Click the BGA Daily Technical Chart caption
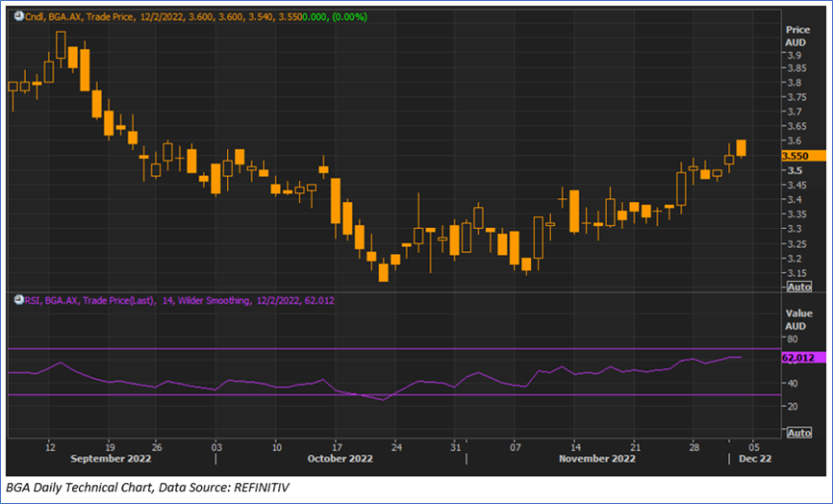The width and height of the screenshot is (833, 504). [x=147, y=487]
